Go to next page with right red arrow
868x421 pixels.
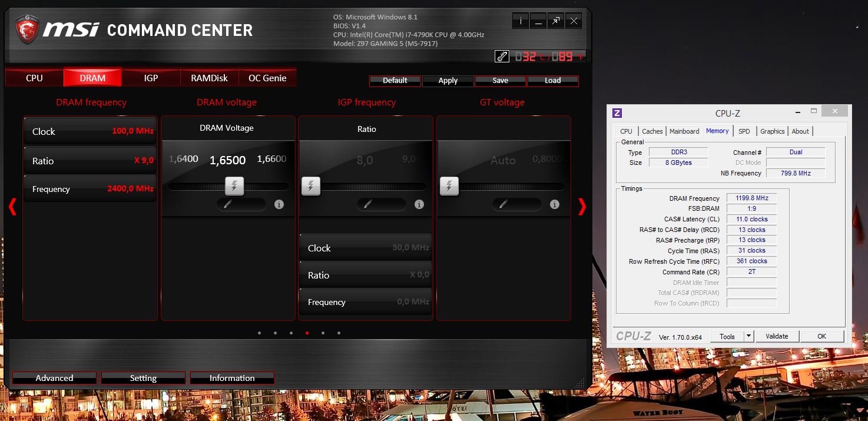[582, 207]
